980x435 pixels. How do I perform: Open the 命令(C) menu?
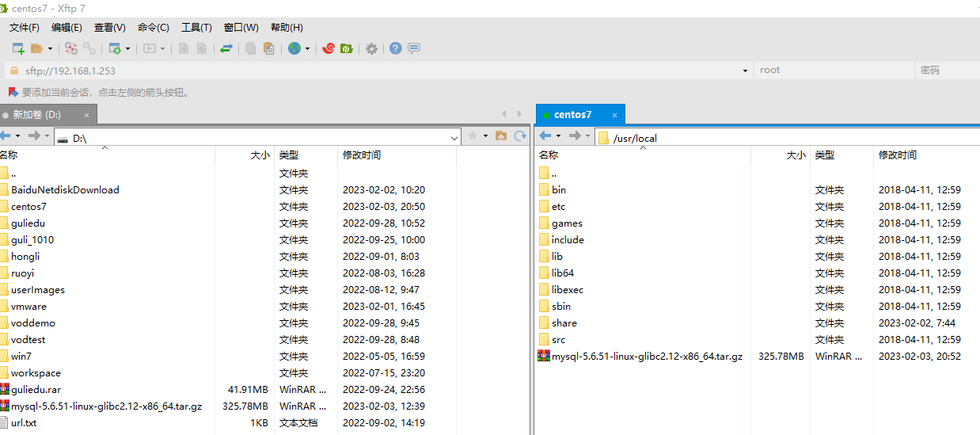pyautogui.click(x=154, y=28)
